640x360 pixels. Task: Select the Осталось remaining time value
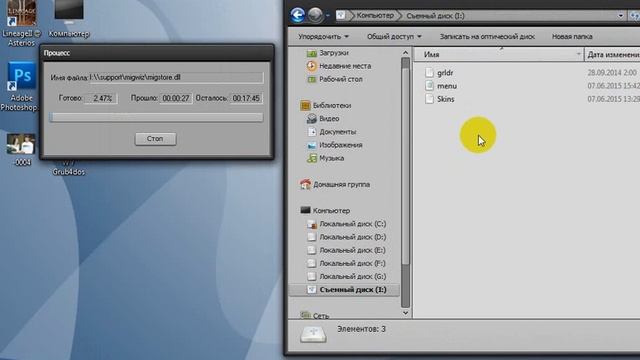(246, 98)
